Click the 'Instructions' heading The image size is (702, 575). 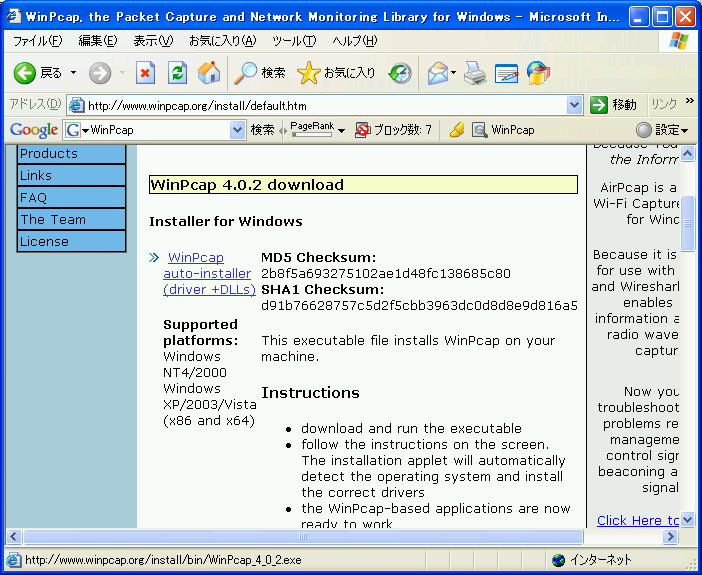pyautogui.click(x=310, y=393)
